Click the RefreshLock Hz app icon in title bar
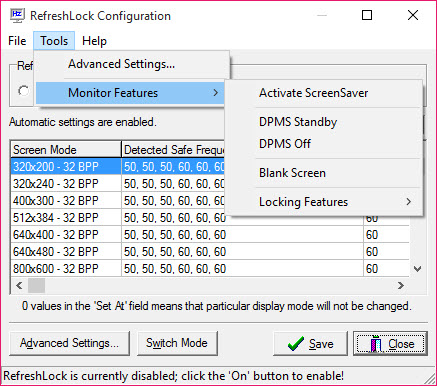The width and height of the screenshot is (437, 386). 17,16
